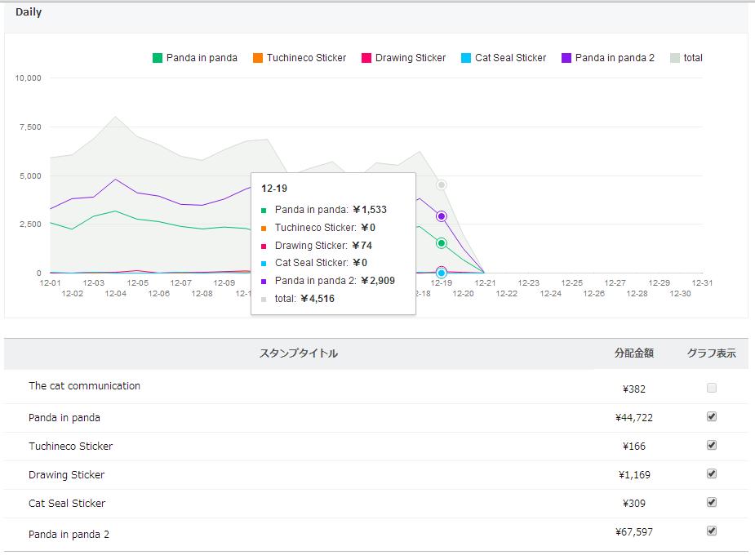The height and width of the screenshot is (560, 755).
Task: Uncheck Drawing Sticker graph checkbox
Action: point(712,473)
